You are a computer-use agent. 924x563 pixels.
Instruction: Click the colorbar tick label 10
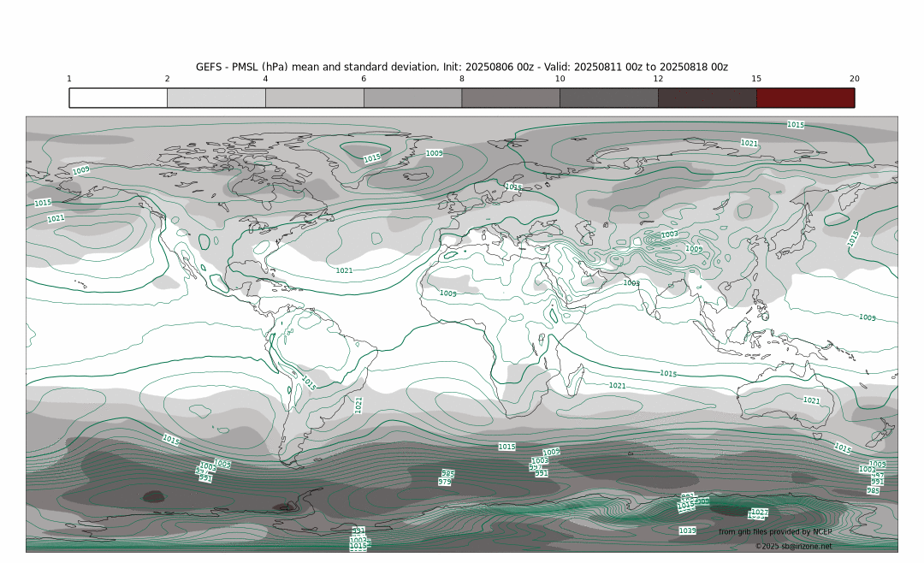pyautogui.click(x=560, y=79)
